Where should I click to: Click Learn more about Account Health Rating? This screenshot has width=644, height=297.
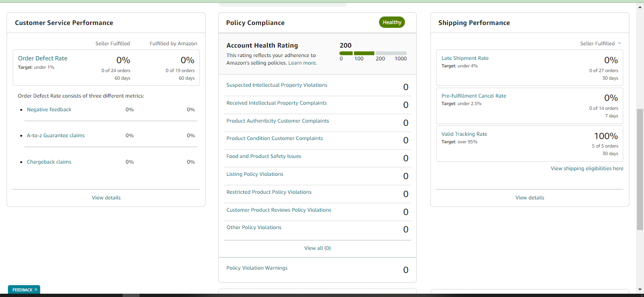click(x=302, y=63)
